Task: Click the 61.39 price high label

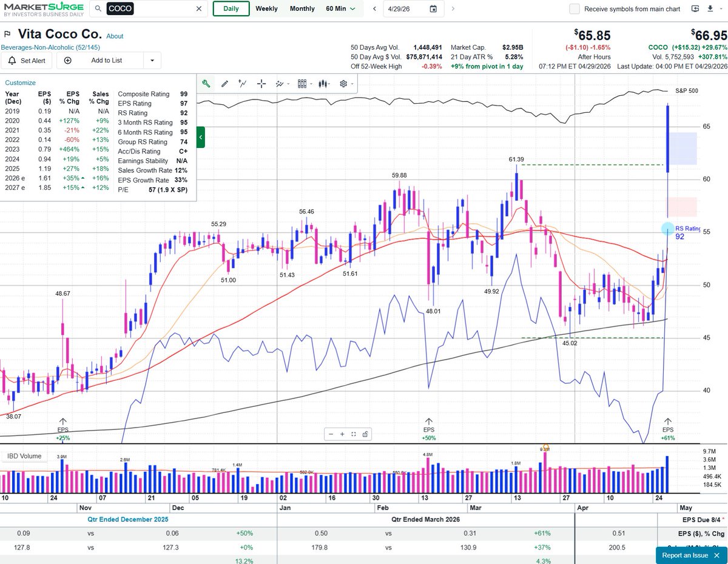Action: pos(516,159)
